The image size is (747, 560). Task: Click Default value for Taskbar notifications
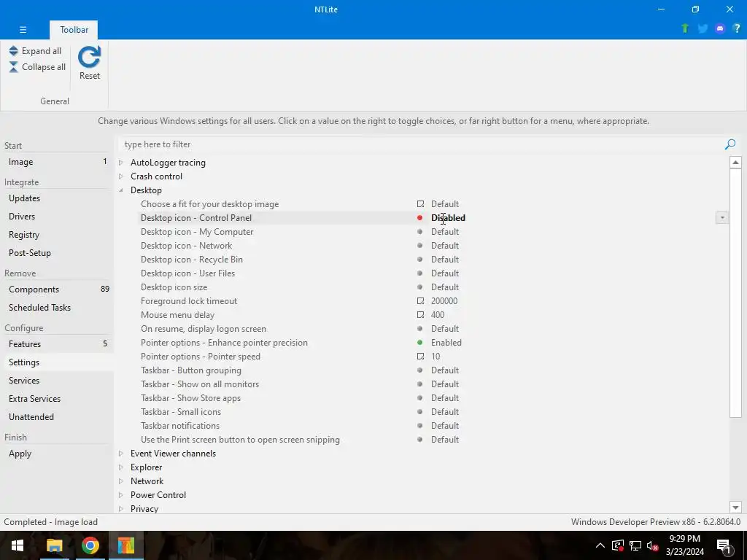pos(445,426)
